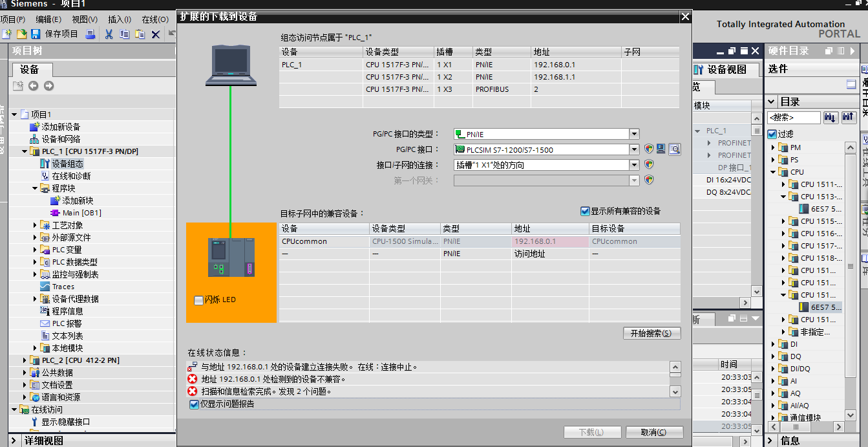
Task: Expand the 工艺对象 folder
Action: (35, 225)
